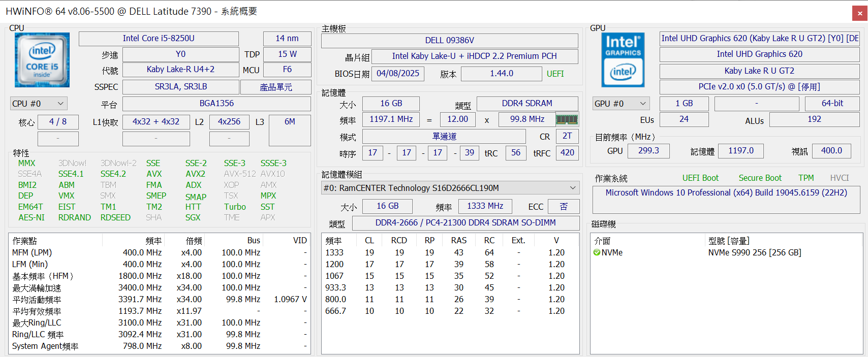This screenshot has width=868, height=357.
Task: Click the Kaby Lake-R U4+2 codename field
Action: [181, 70]
